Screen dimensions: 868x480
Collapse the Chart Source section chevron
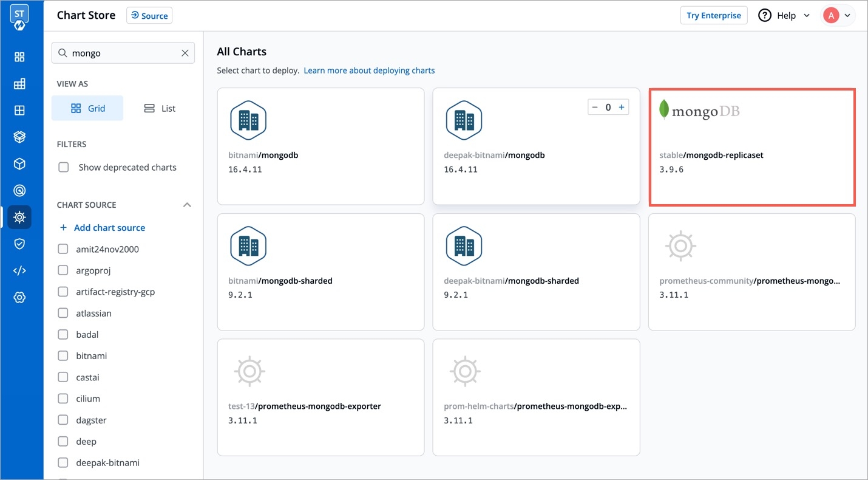pos(187,205)
